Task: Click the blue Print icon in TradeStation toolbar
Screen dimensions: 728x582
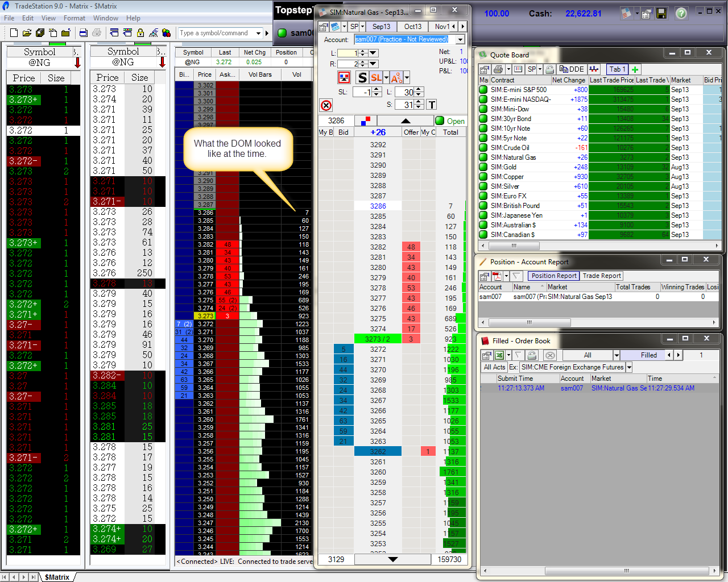Action: click(83, 33)
